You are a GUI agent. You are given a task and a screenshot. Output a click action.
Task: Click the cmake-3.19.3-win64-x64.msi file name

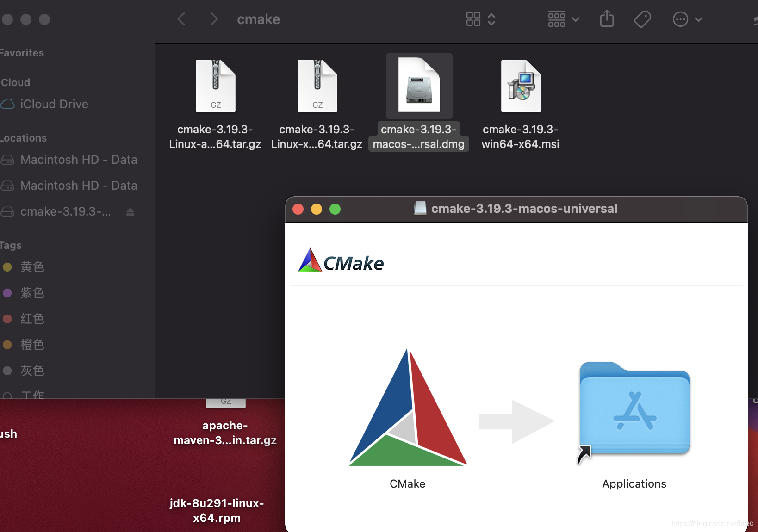coord(521,137)
